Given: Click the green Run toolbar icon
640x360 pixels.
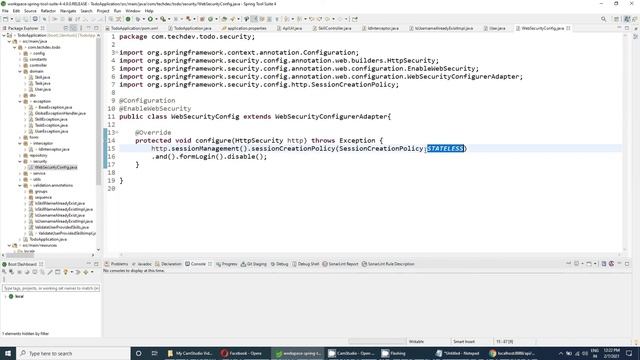Looking at the screenshot, I should coord(150,19).
